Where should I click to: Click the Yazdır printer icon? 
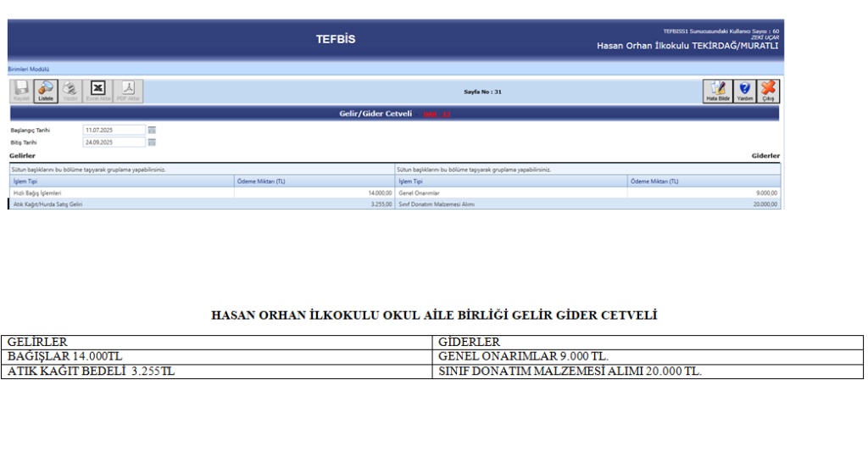click(70, 91)
